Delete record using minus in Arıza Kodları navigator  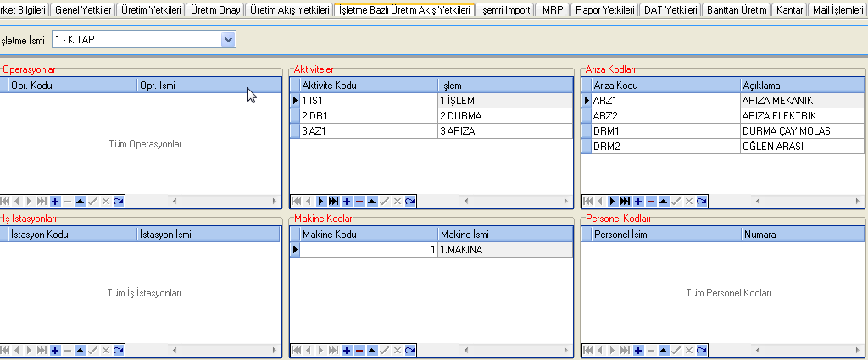coord(651,201)
